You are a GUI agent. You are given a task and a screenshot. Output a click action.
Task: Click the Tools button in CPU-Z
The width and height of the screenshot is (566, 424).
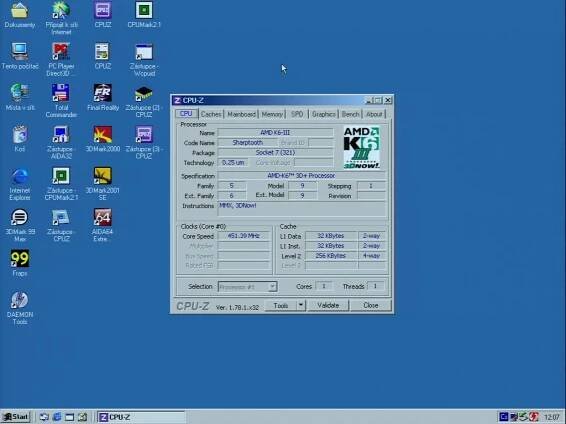pos(281,306)
